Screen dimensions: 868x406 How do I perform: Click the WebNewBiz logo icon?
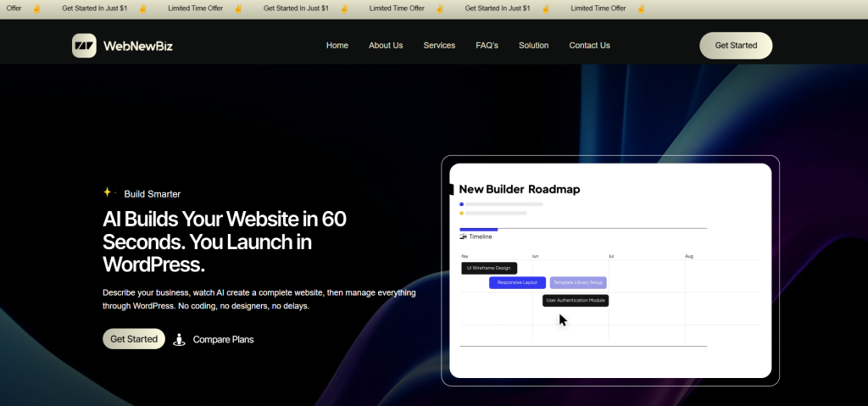pos(84,46)
